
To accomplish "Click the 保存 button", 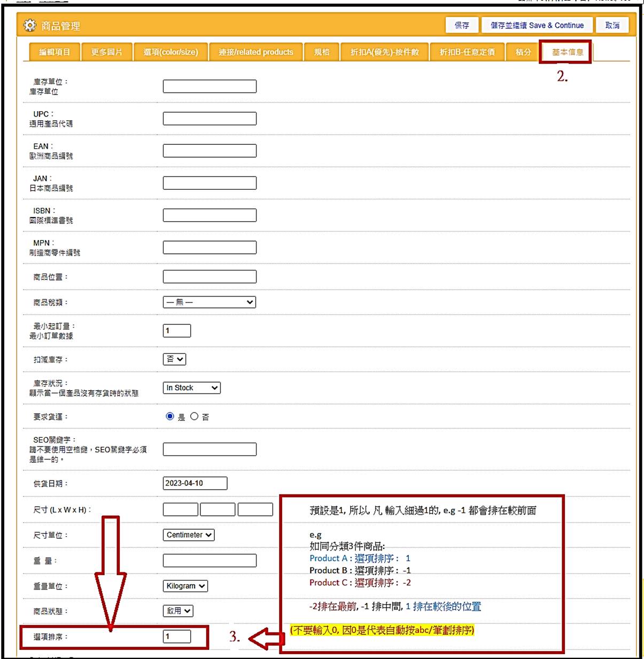I will click(462, 25).
